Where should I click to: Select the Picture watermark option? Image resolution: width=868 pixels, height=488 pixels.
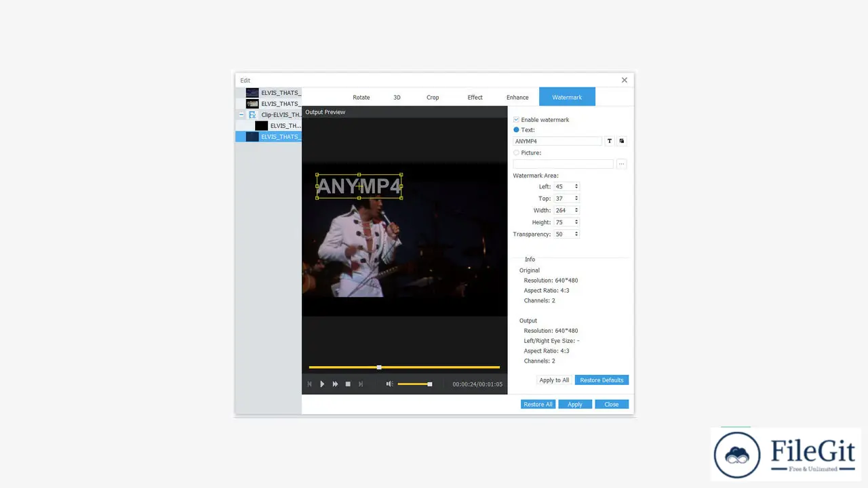[x=516, y=152]
